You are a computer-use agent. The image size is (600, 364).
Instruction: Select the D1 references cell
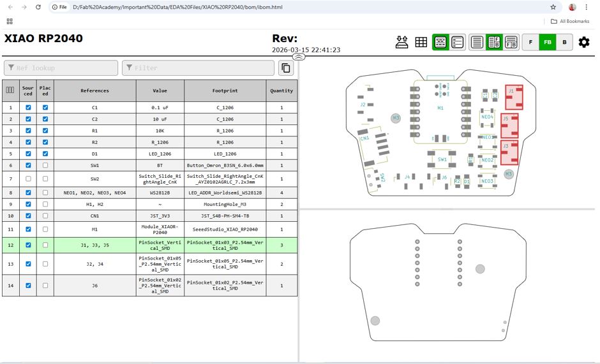(x=95, y=154)
